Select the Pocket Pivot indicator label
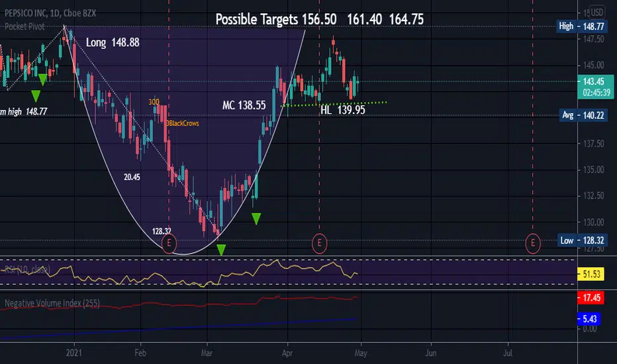 (x=24, y=26)
